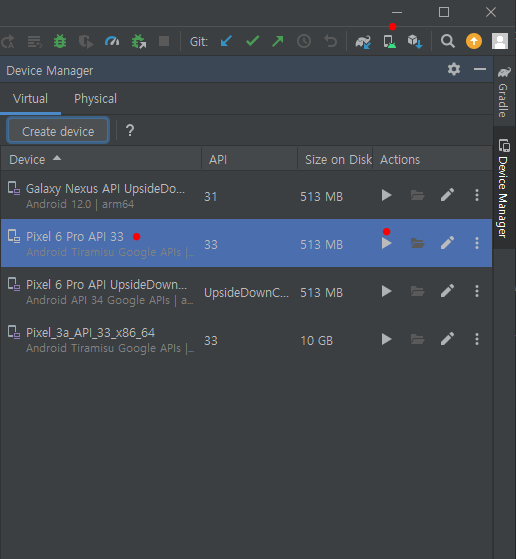Open Pixel 6 Pro UpsideDown overflow menu
This screenshot has width=516, height=559.
477,291
